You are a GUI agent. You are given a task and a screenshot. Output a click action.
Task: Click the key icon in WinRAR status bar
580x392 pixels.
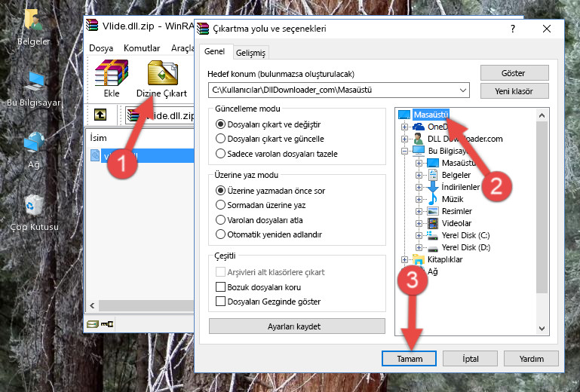[107, 324]
